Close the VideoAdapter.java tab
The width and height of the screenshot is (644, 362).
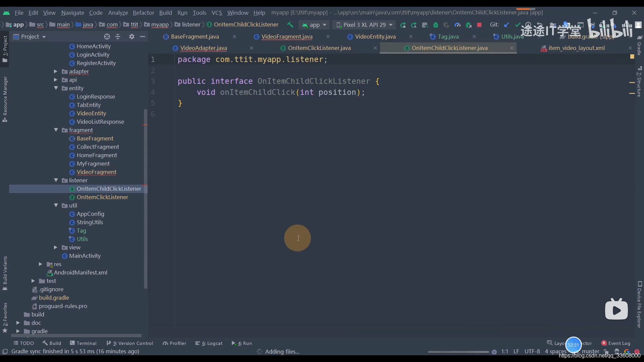point(252,48)
